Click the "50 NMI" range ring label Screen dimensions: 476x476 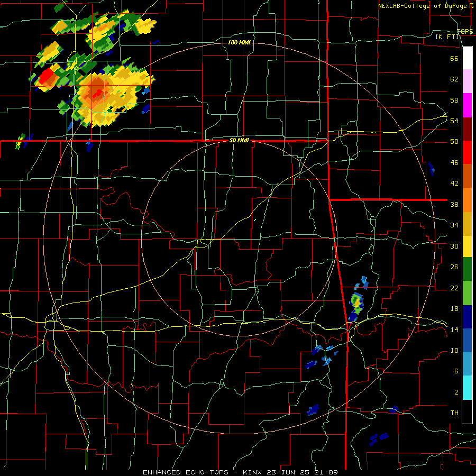click(x=239, y=140)
